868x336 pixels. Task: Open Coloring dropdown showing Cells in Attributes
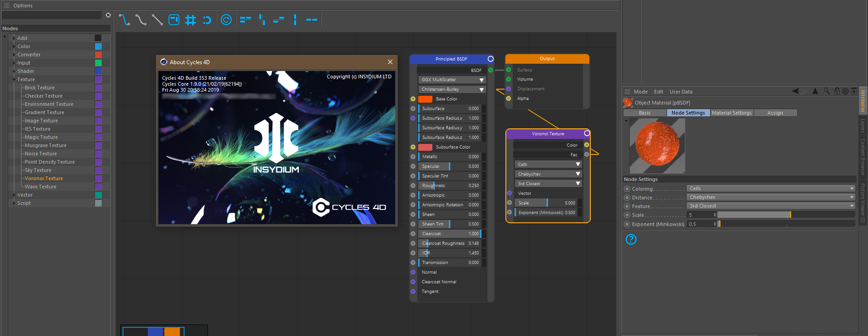coord(771,188)
